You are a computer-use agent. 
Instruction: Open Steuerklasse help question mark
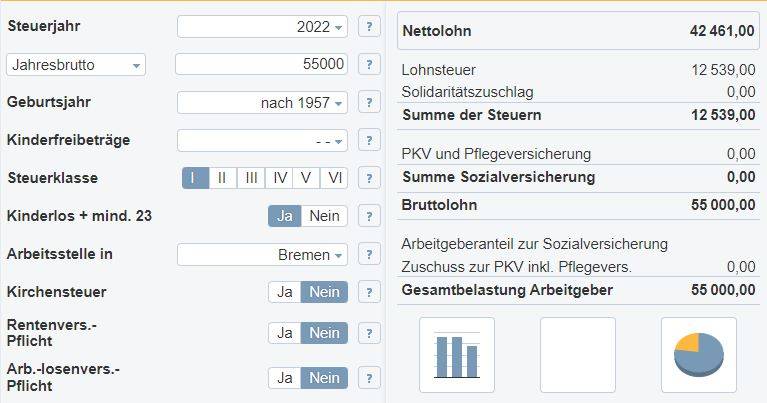[369, 179]
